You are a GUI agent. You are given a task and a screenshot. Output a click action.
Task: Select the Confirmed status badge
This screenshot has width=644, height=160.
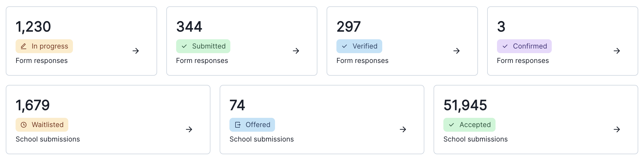(524, 46)
